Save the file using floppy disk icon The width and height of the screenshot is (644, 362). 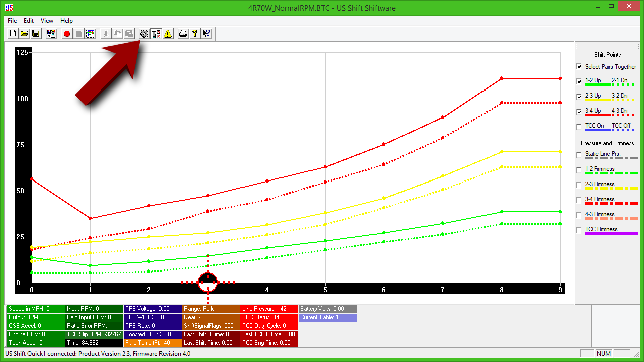pyautogui.click(x=36, y=34)
